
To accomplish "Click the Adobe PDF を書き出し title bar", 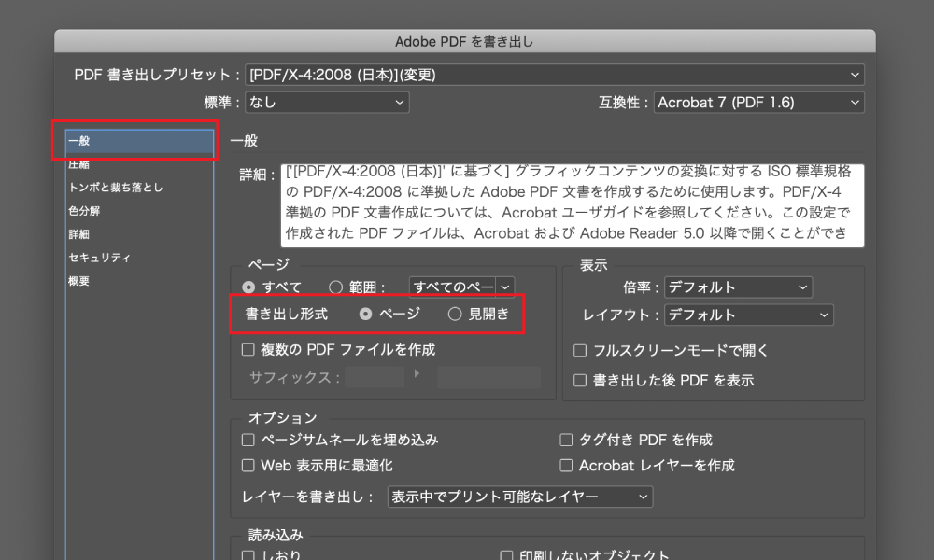I will coord(464,42).
